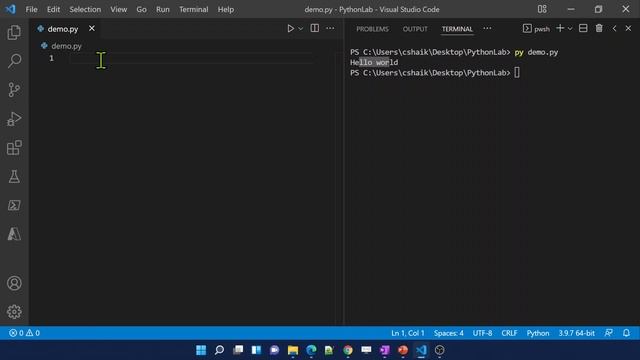Change line endings via CRLF
640x360 pixels.
(x=509, y=333)
